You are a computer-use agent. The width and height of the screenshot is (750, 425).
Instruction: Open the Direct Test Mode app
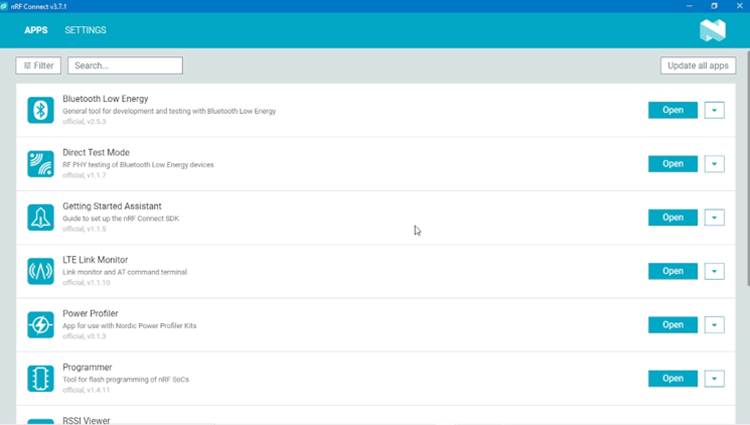point(673,163)
